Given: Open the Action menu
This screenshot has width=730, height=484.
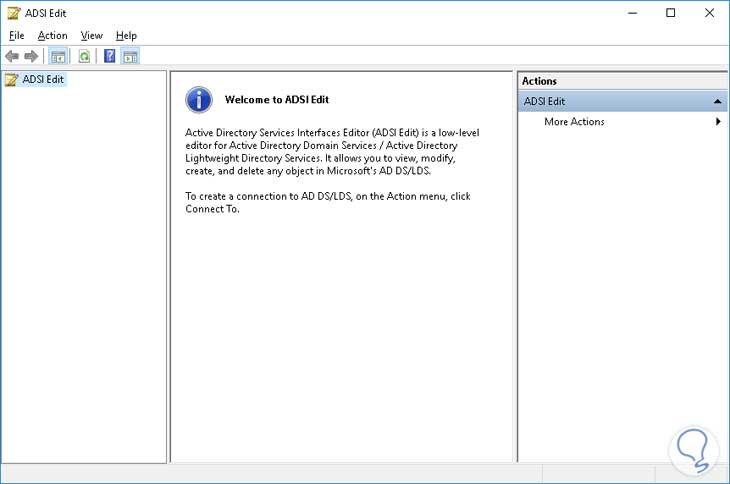Looking at the screenshot, I should [53, 35].
